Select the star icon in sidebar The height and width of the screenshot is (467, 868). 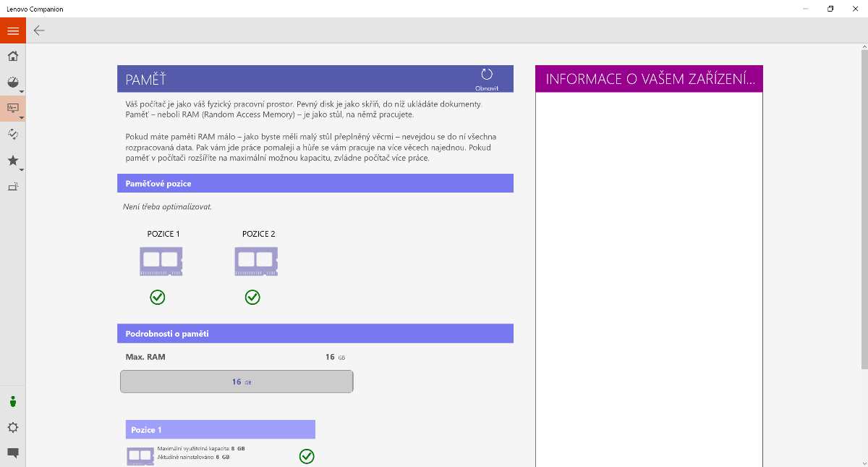[12, 160]
